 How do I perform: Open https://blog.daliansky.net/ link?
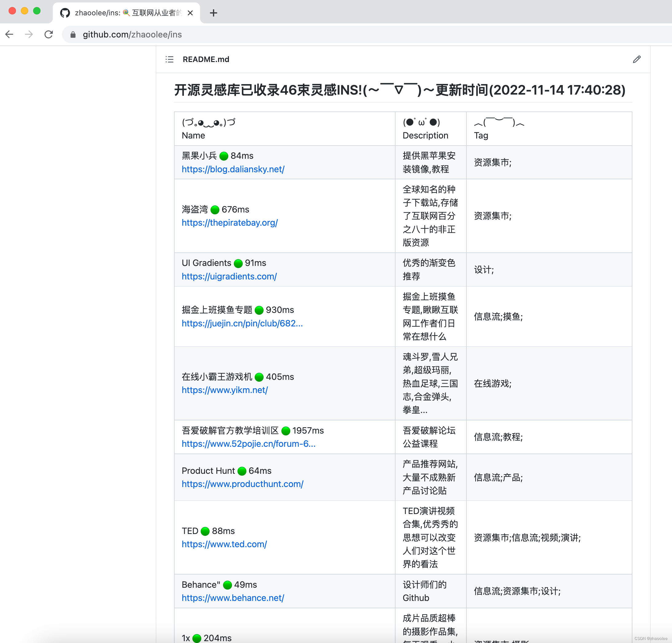[x=233, y=169]
